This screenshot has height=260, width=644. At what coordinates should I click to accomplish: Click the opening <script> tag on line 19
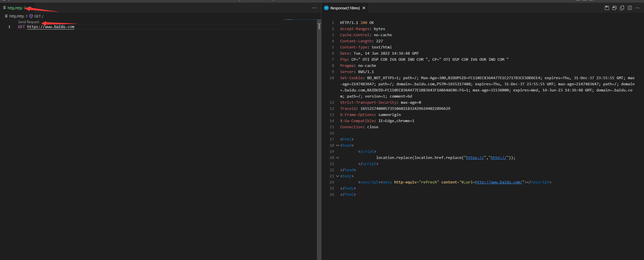(367, 152)
